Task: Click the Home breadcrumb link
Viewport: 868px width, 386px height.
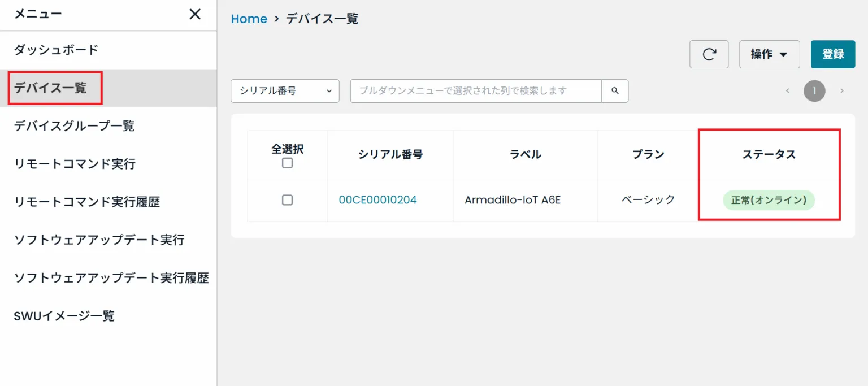Action: 249,18
